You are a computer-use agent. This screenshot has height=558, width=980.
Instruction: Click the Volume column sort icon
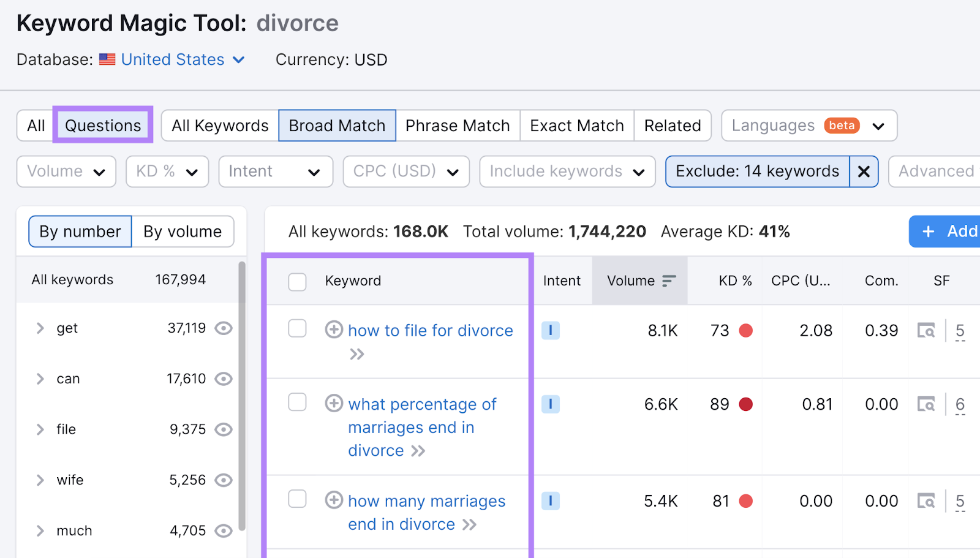pyautogui.click(x=669, y=281)
